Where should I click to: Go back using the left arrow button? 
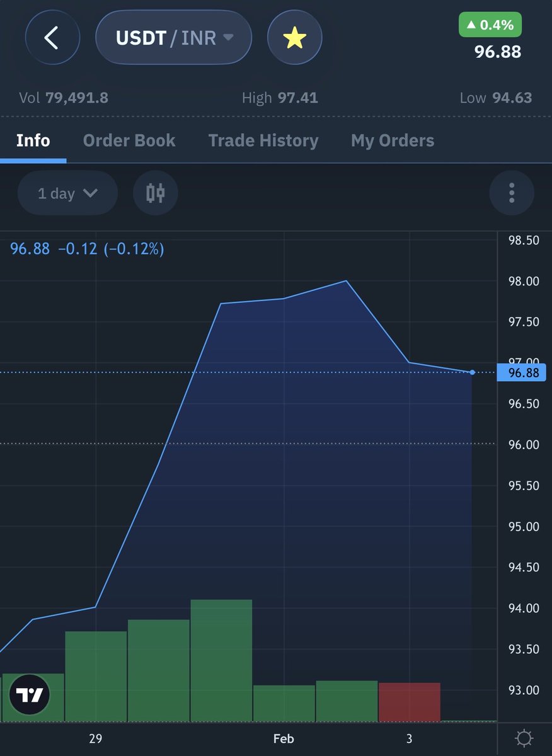[52, 38]
